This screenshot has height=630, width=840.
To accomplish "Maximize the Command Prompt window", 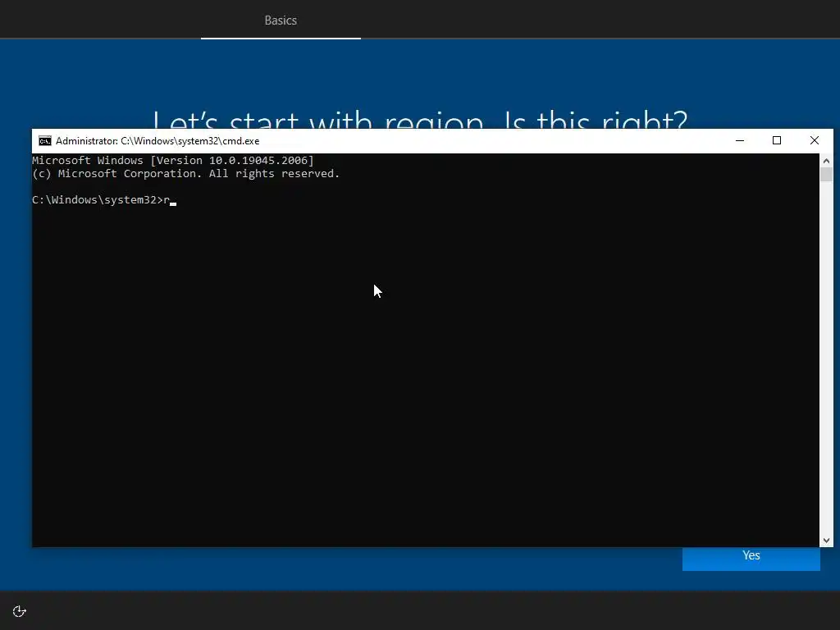I will (777, 141).
